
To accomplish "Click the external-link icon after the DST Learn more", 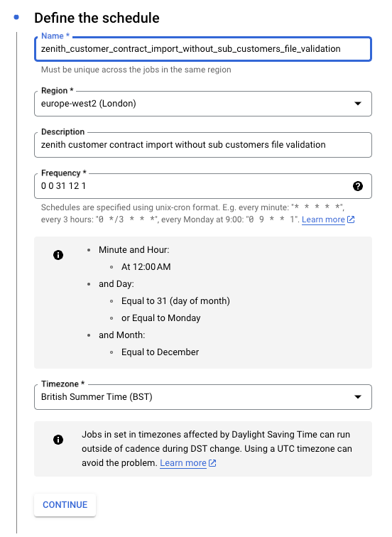I will pos(212,463).
